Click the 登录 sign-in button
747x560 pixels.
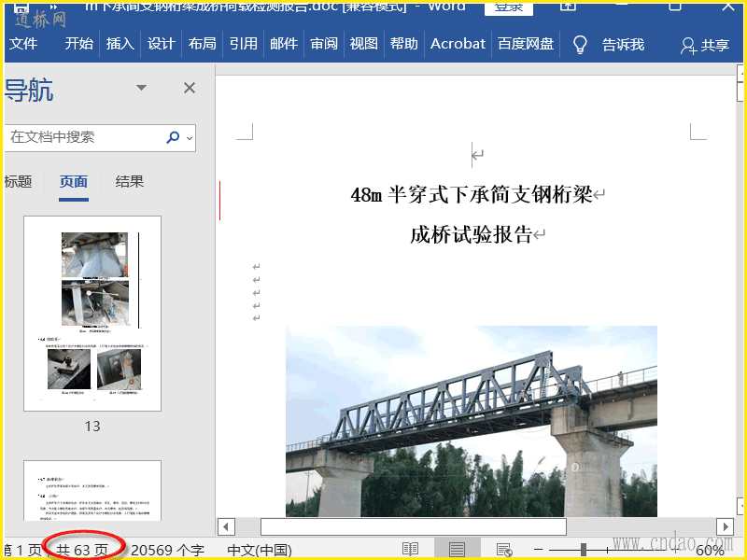click(x=508, y=8)
